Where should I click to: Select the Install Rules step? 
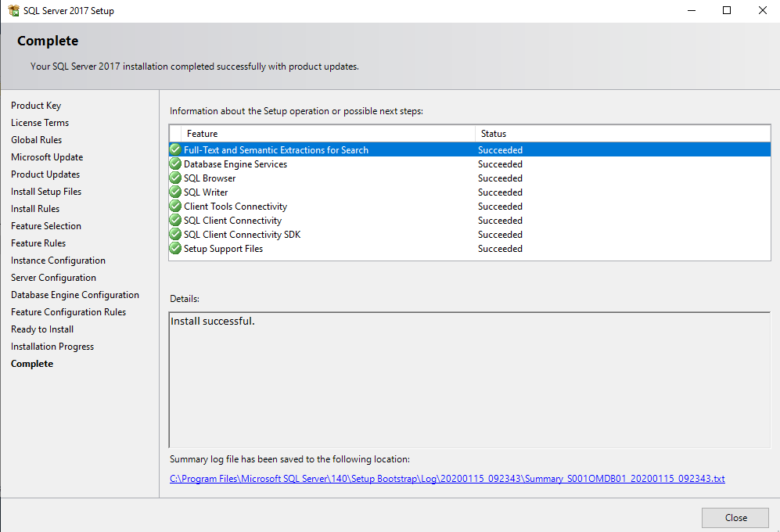click(35, 209)
